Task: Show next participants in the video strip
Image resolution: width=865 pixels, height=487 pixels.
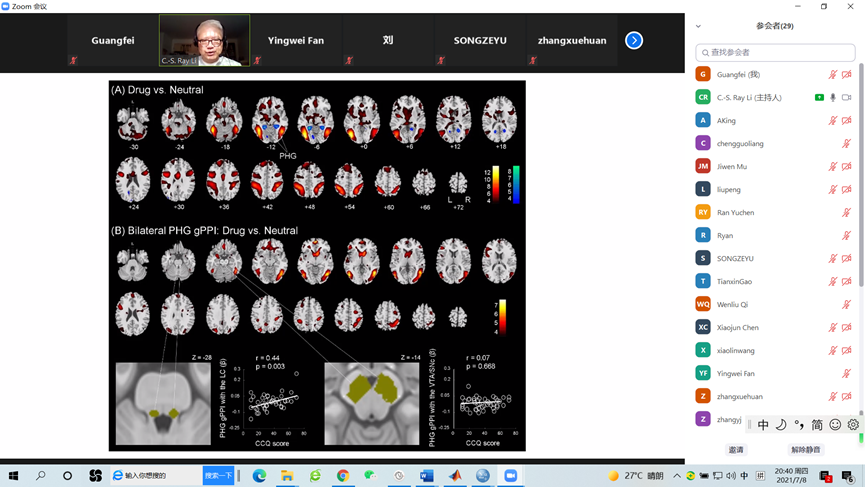Action: pyautogui.click(x=634, y=40)
